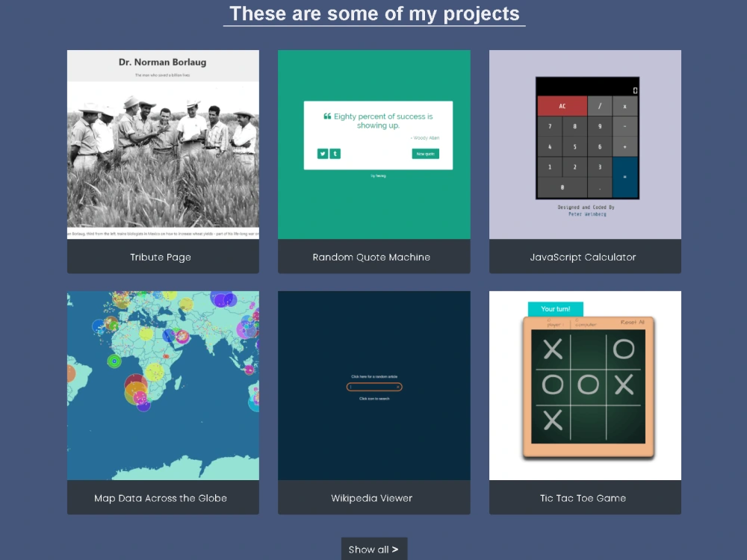Click the 'Your turn!' label in Tic Tac Toe
The height and width of the screenshot is (560, 747).
[556, 309]
